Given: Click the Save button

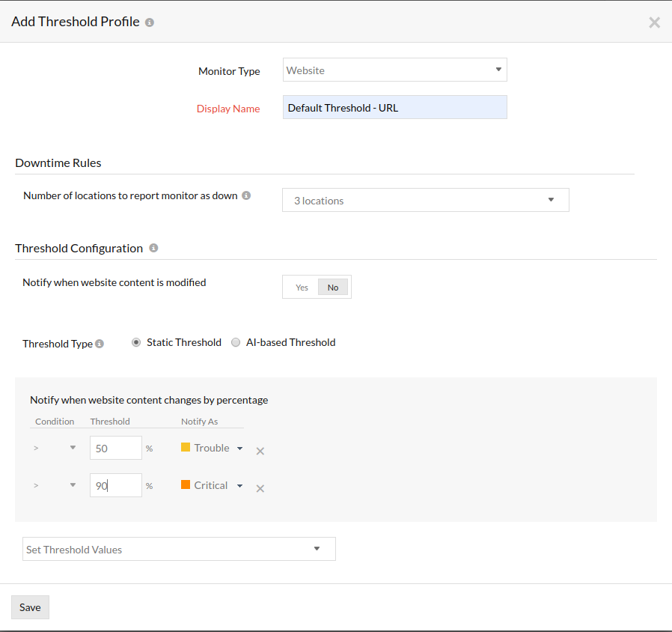Looking at the screenshot, I should click(x=29, y=607).
